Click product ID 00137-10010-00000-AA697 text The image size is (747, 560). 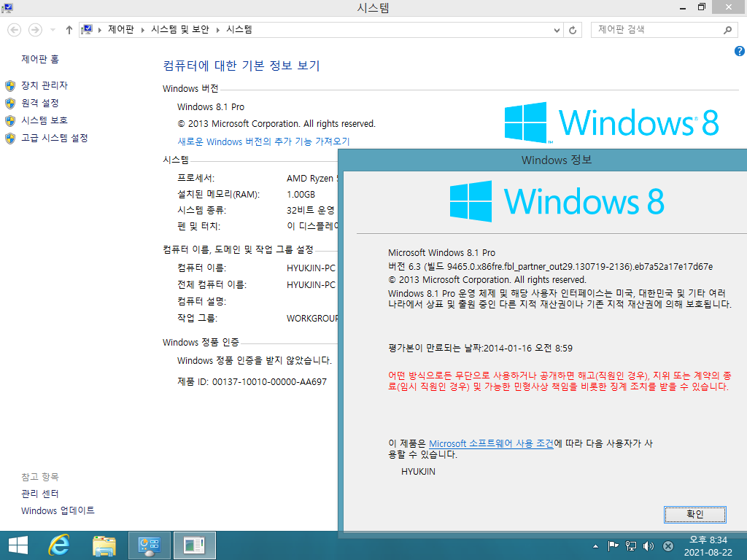coord(269,382)
